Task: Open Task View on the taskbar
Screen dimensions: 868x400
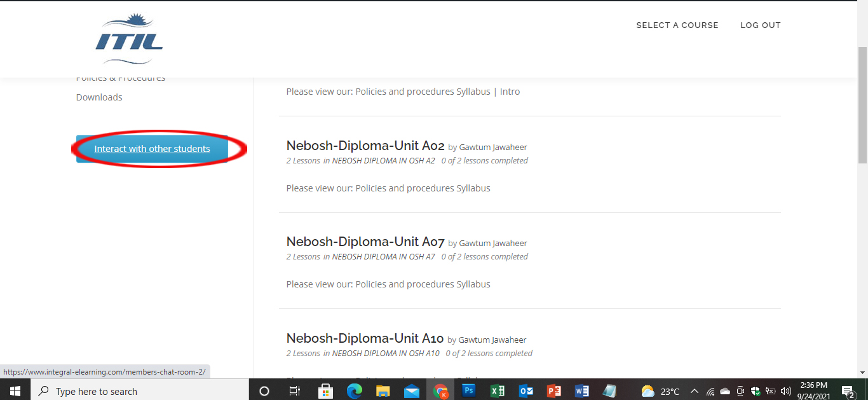Action: pos(295,391)
